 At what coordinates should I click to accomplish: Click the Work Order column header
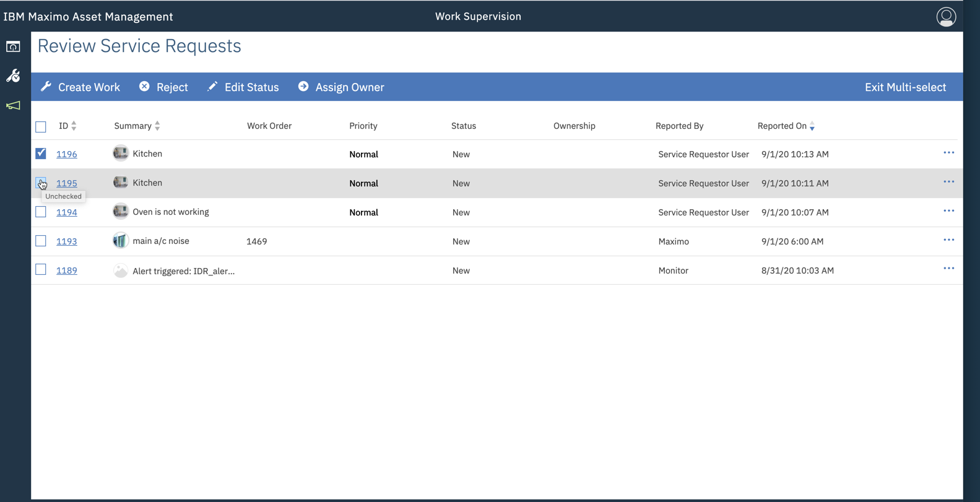point(269,126)
